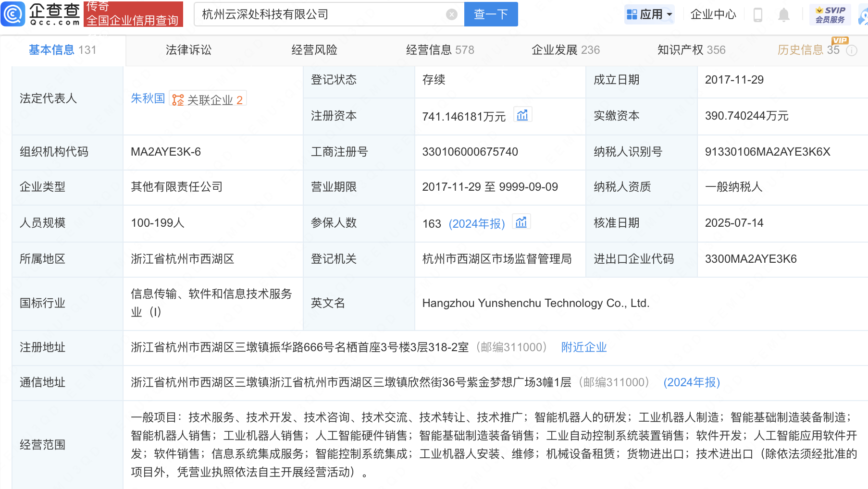Click the customer service icon in the header
The image size is (868, 489).
click(863, 14)
